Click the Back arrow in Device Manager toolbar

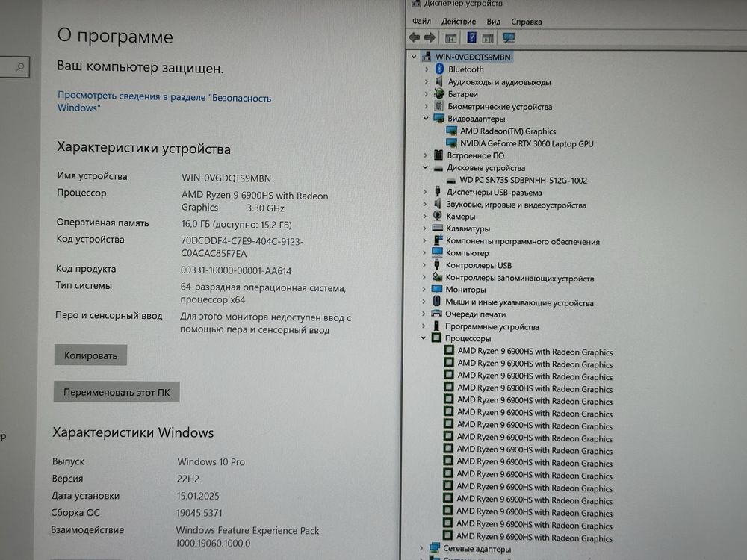(414, 37)
